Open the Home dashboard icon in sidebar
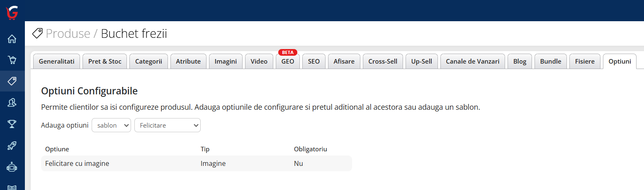644x190 pixels. pos(12,39)
